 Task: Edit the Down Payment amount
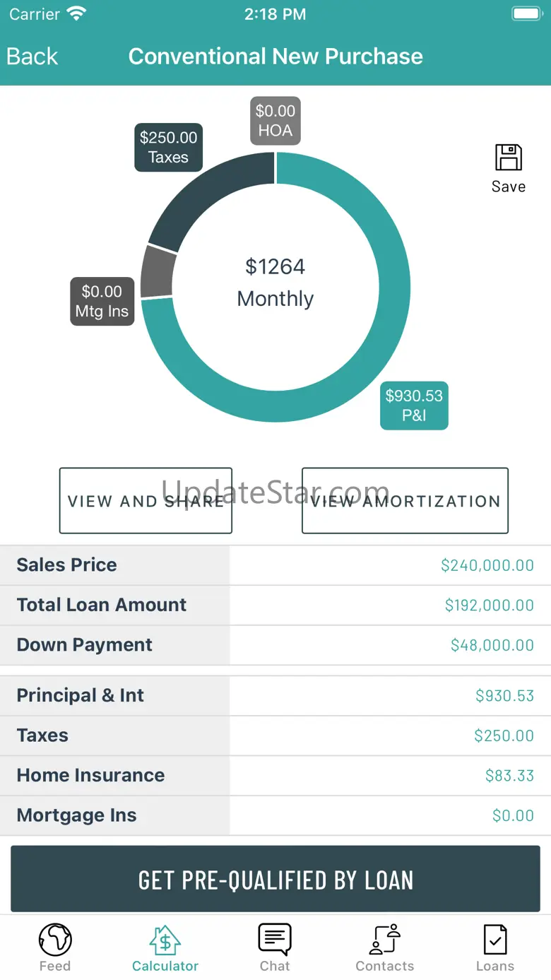(492, 645)
